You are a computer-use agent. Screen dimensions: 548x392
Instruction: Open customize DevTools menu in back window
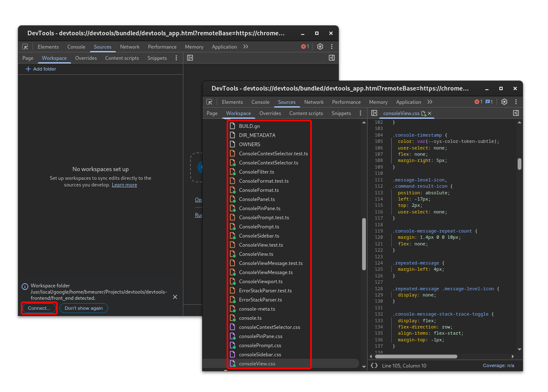[332, 47]
